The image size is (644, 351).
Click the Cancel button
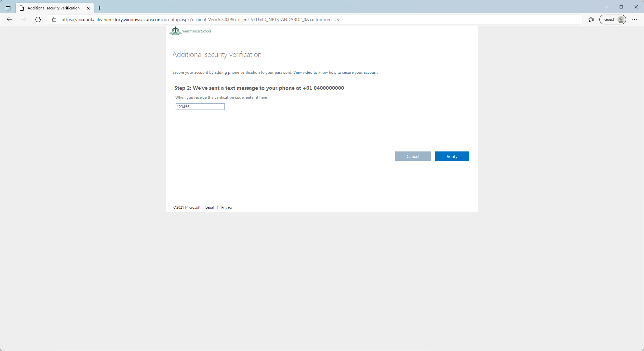click(x=413, y=156)
